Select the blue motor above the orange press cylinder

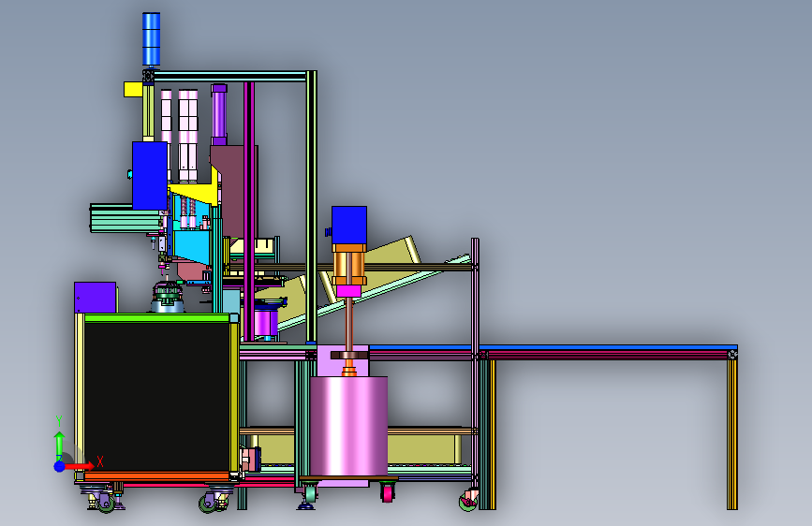tap(349, 225)
